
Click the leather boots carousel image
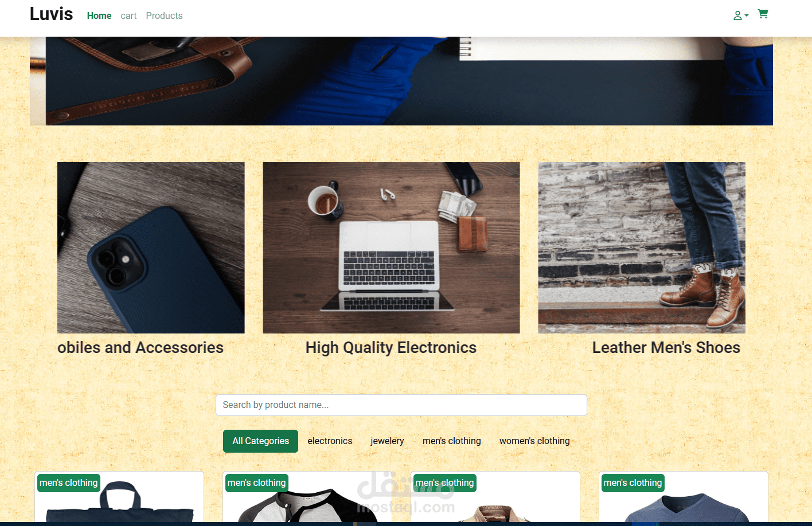(642, 248)
